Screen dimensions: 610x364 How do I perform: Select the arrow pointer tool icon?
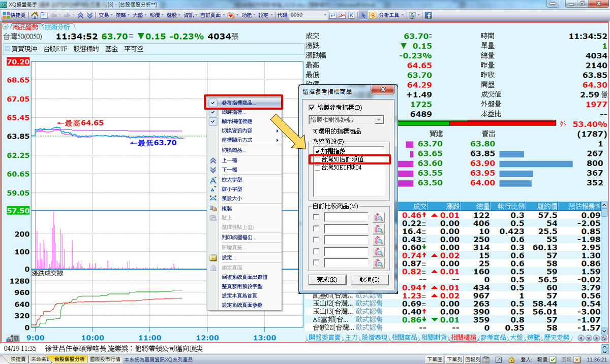coord(363,15)
